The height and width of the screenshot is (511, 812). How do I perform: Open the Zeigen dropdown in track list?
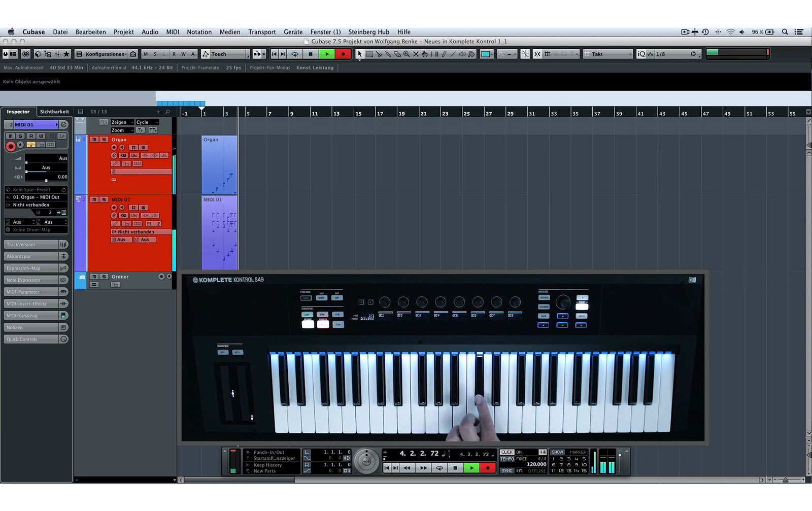(122, 122)
